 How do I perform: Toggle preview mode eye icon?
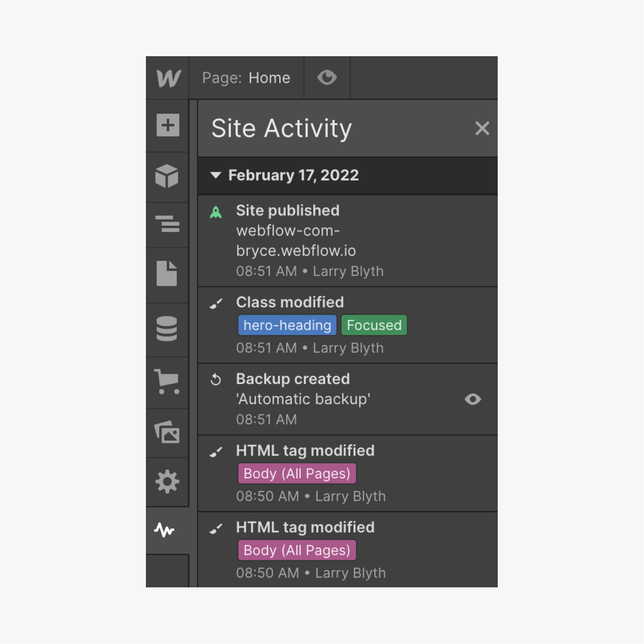click(x=327, y=78)
